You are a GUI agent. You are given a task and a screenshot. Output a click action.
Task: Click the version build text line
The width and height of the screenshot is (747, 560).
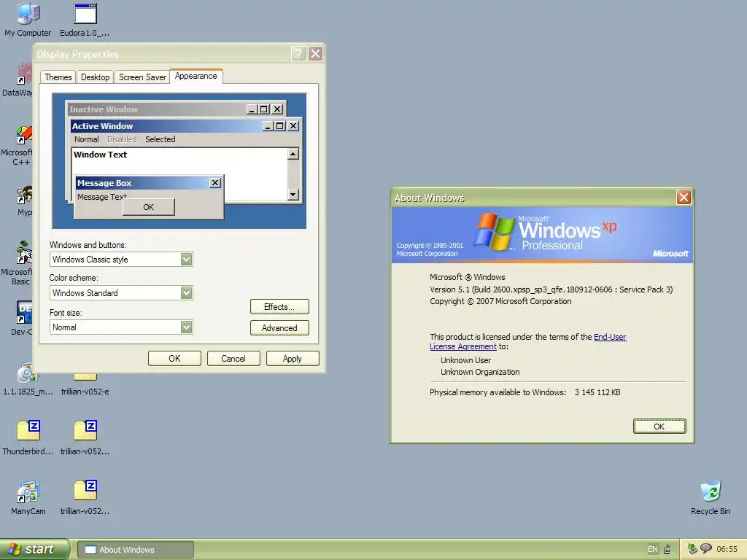click(x=551, y=289)
